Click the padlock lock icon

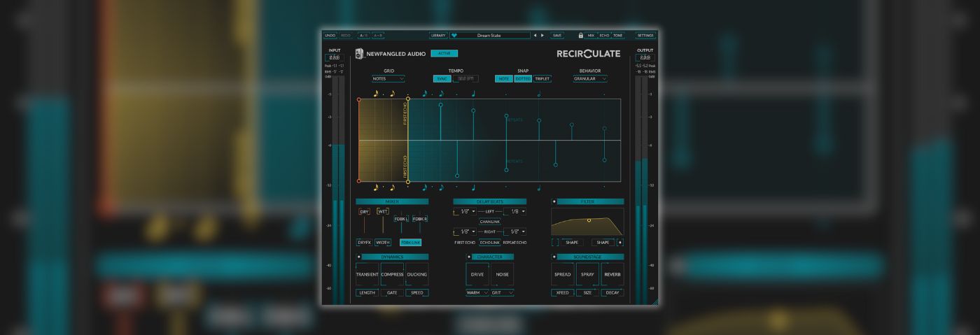pos(580,35)
